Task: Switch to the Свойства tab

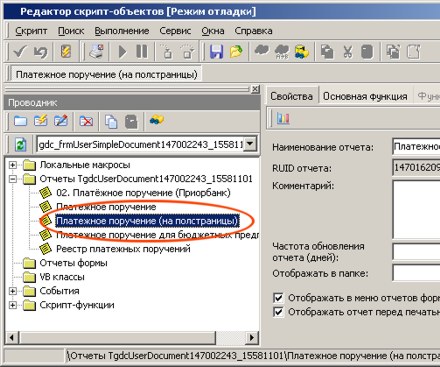Action: coord(291,96)
